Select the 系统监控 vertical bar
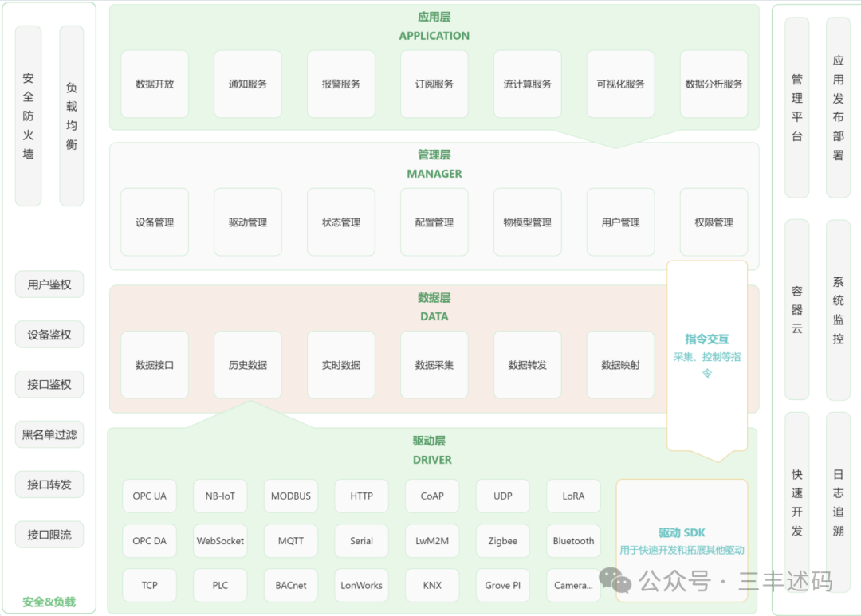This screenshot has height=616, width=861. click(x=838, y=310)
